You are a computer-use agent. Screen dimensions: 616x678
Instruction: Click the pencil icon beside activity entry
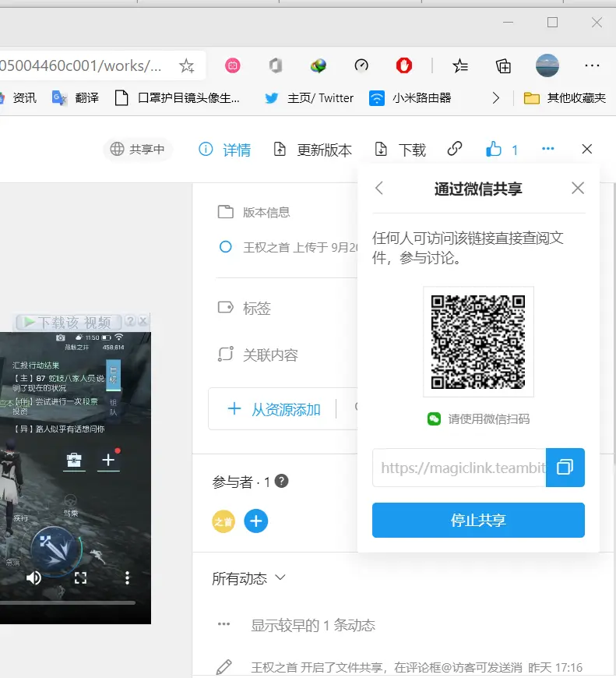point(224,667)
